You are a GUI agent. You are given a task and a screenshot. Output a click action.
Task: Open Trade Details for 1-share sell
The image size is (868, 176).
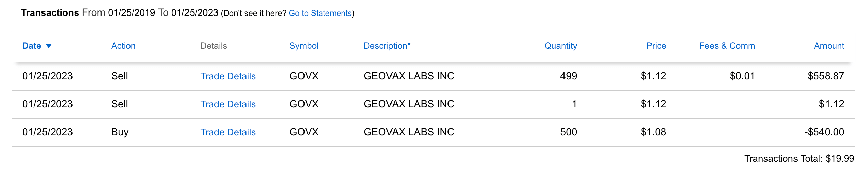click(x=228, y=104)
